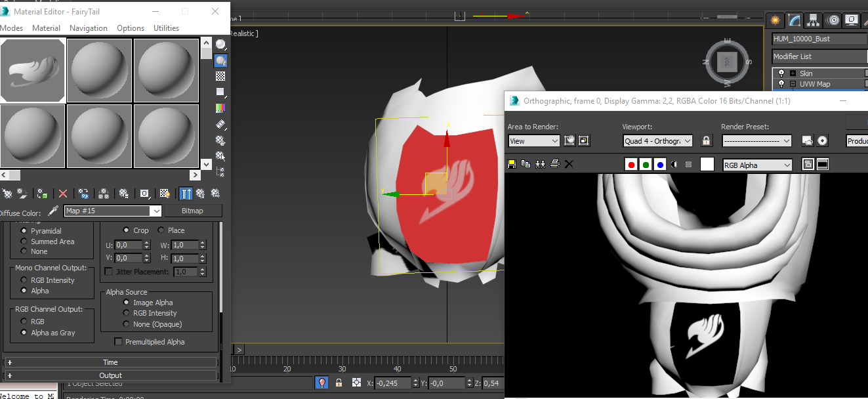Click Auto Region Selected icon
This screenshot has height=399, width=868.
[x=584, y=140]
